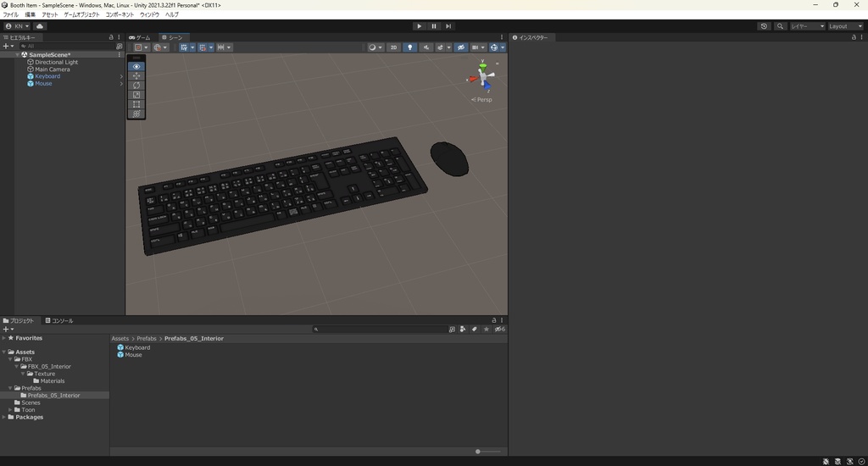Click the Project panel lock icon
This screenshot has width=868, height=466.
494,320
